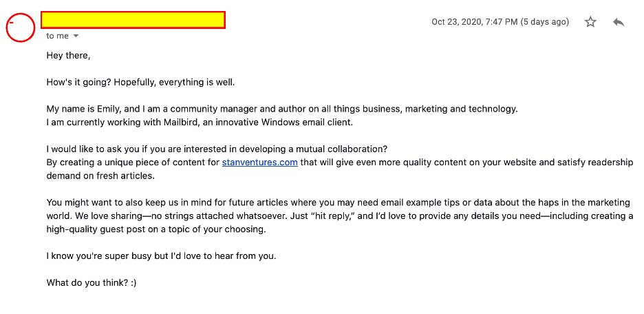Click the "(5 days ago)" relative date text
Screen dimensions: 644x314
pyautogui.click(x=545, y=22)
